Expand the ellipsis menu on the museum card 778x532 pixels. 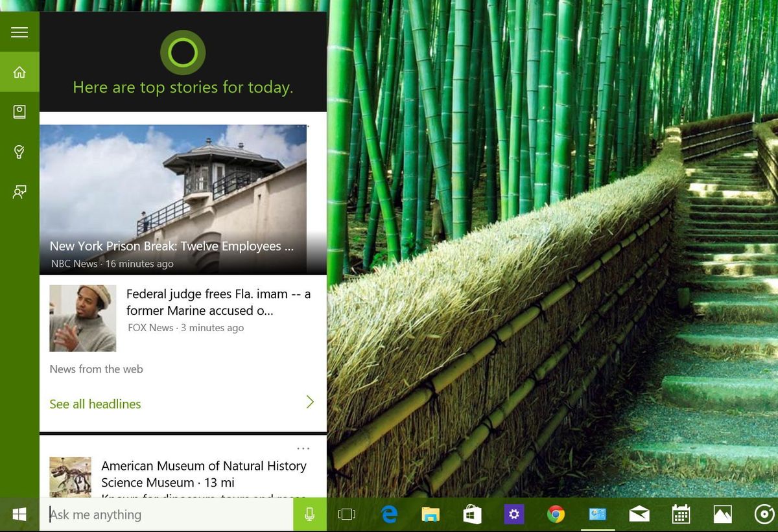click(x=303, y=448)
